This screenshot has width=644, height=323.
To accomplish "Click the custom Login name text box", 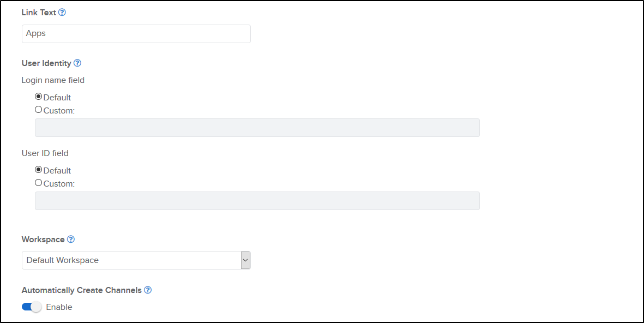I will tap(257, 128).
